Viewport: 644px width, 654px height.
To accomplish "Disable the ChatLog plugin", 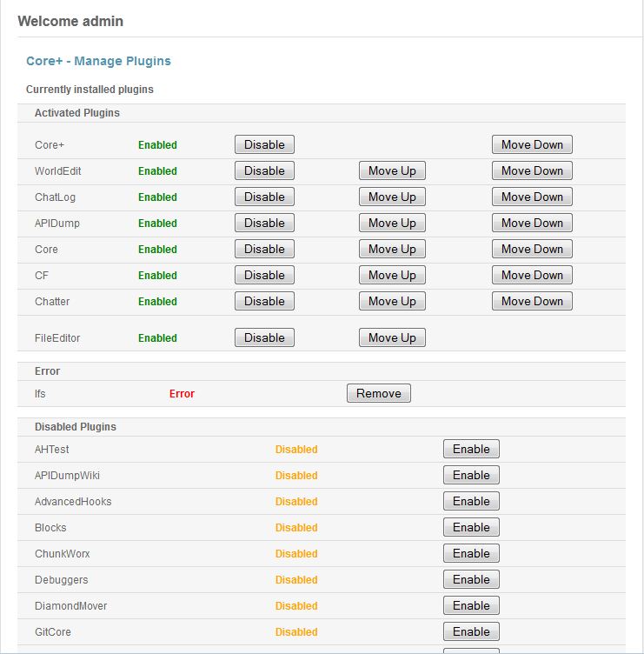I will coord(264,197).
